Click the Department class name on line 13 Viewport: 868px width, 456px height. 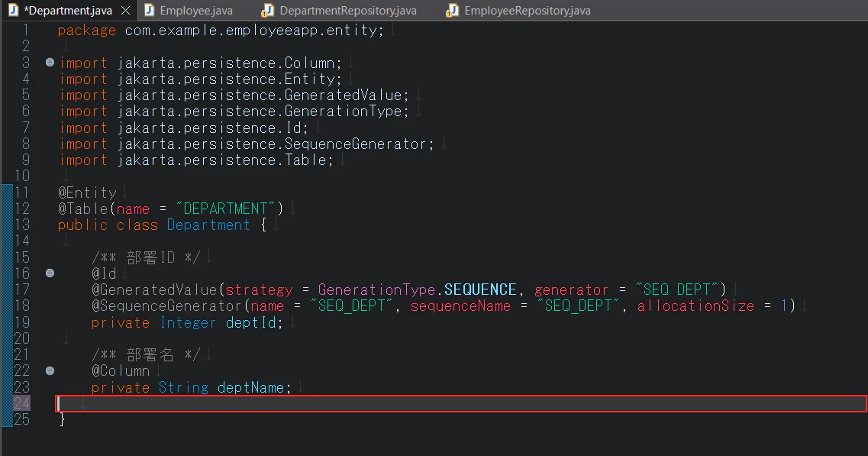pos(208,225)
